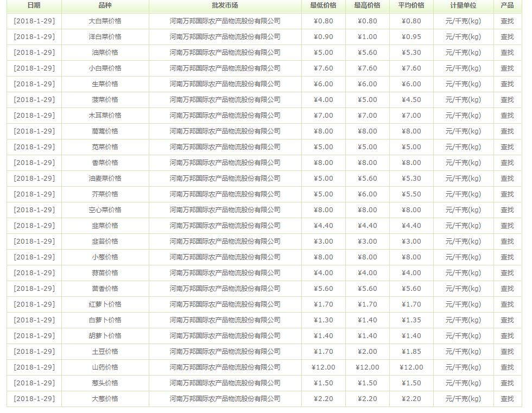Click market name in 菠菜价格 row
This screenshot has height=413, width=532.
pyautogui.click(x=225, y=100)
